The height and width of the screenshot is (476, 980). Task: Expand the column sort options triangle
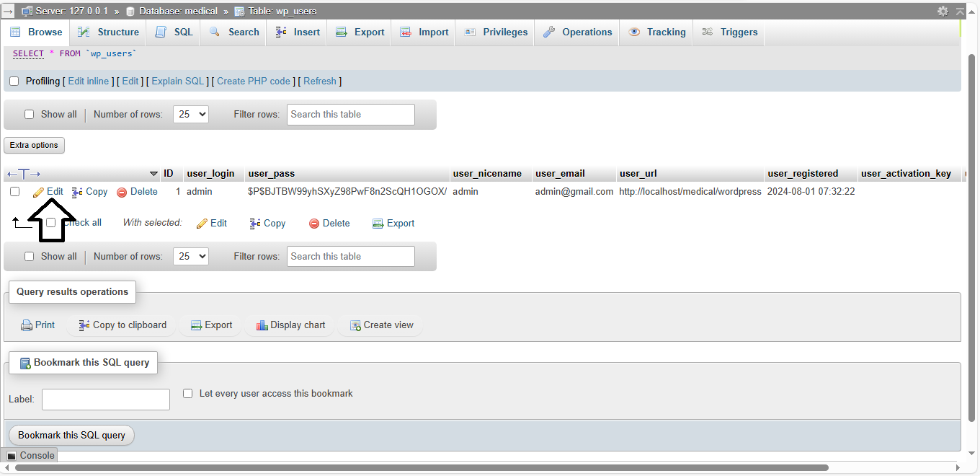(x=153, y=174)
